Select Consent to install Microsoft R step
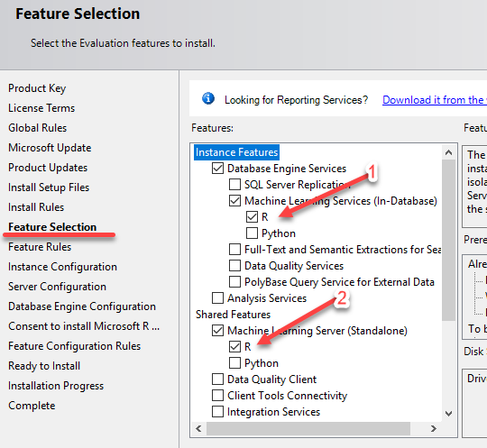This screenshot has height=448, width=487. click(x=84, y=326)
